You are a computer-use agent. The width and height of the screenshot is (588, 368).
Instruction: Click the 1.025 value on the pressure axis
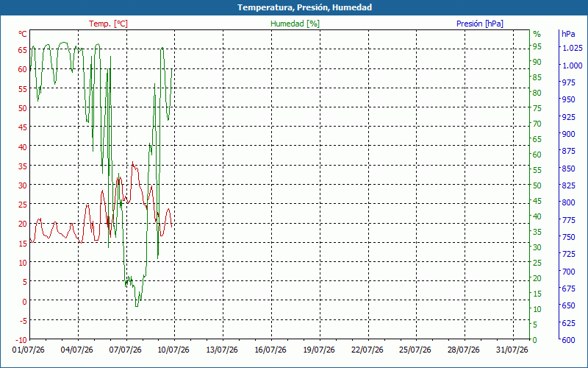point(573,48)
